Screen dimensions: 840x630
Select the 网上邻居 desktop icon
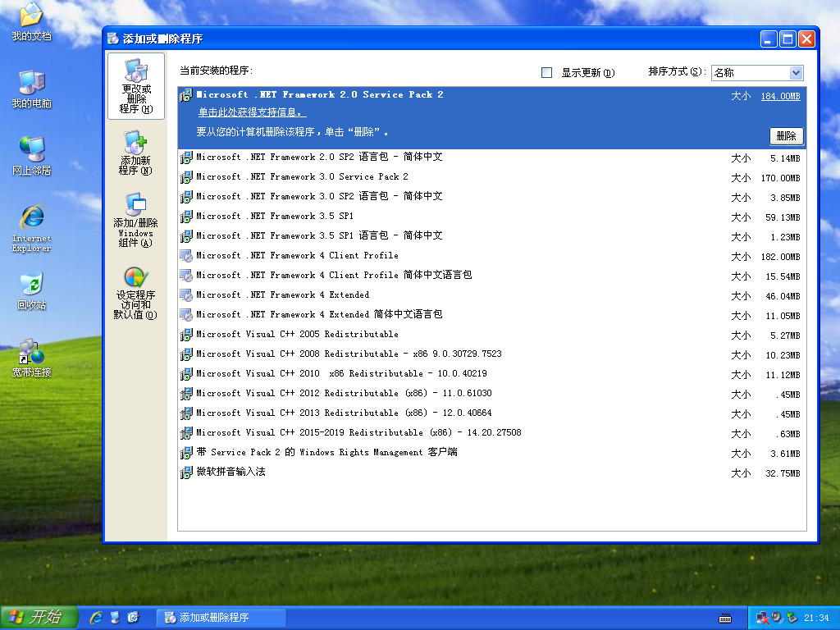click(32, 157)
